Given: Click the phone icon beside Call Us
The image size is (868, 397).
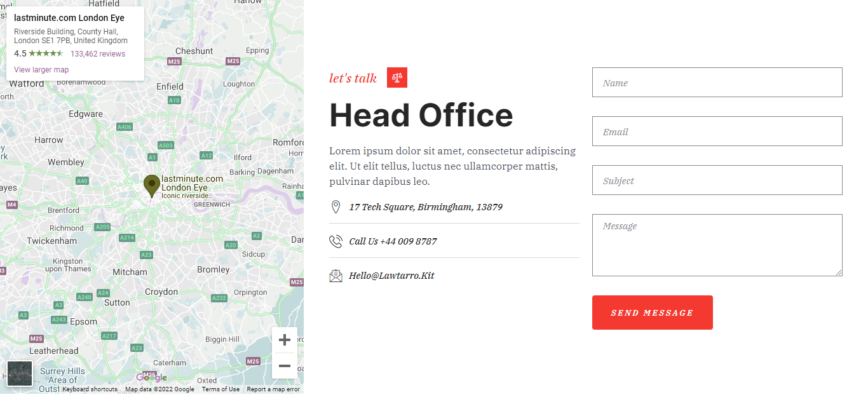Looking at the screenshot, I should [336, 241].
